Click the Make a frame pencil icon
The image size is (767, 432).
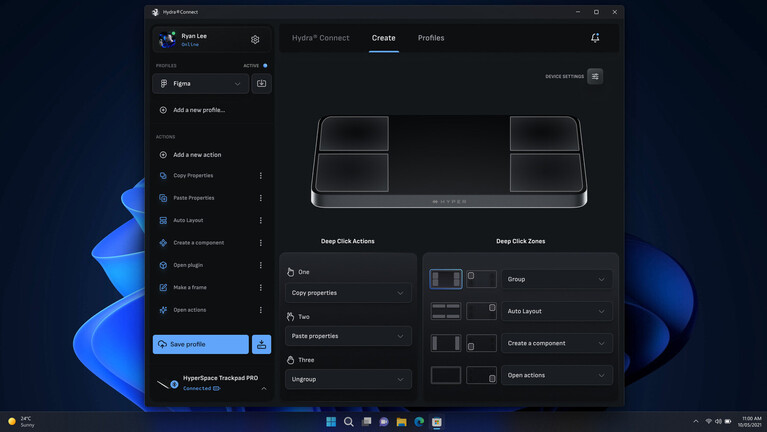click(163, 288)
